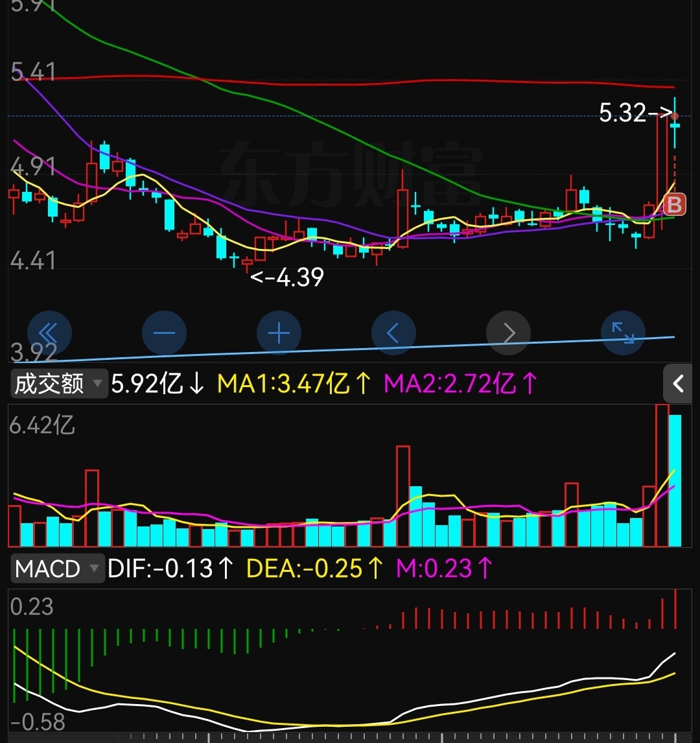Tap the latest cyan candlestick near 5.32
This screenshot has height=743, width=700.
675,123
